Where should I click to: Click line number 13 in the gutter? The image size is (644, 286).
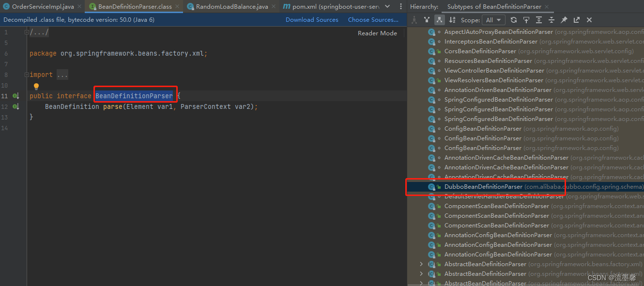click(4, 117)
